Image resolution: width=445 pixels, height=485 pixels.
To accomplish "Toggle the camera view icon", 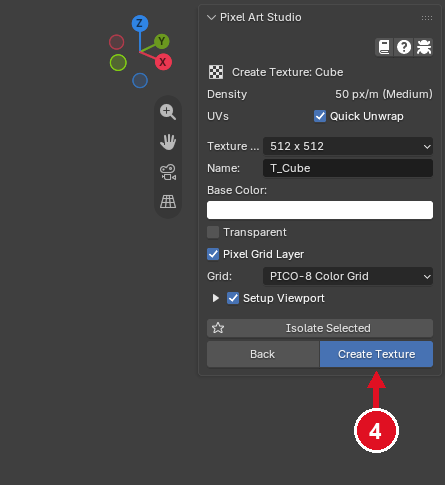I will coord(168,172).
